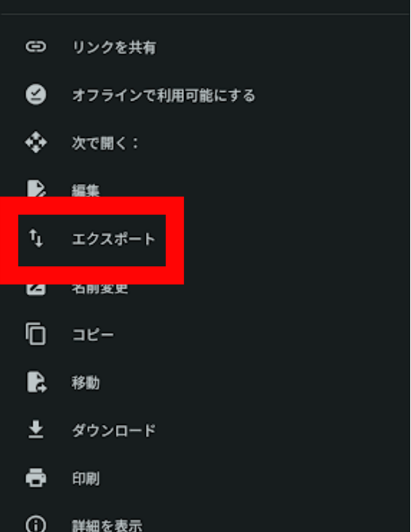The image size is (411, 532).
Task: Click the four-arrow 次で開く icon
Action: click(36, 143)
